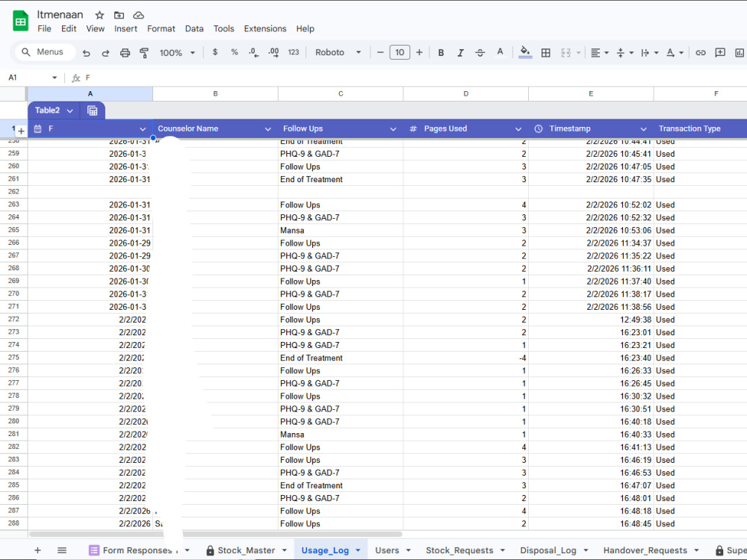Open text wrapping dropdown
747x560 pixels.
[x=650, y=53]
